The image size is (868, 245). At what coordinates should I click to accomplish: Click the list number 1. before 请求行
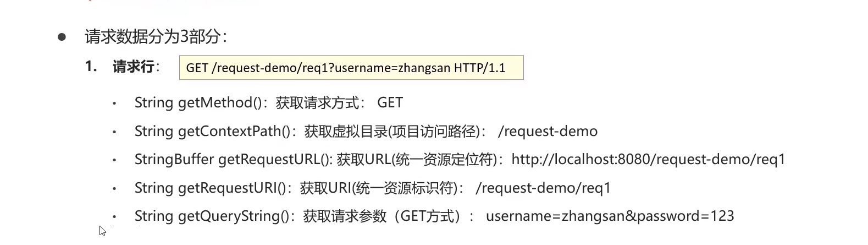point(91,67)
